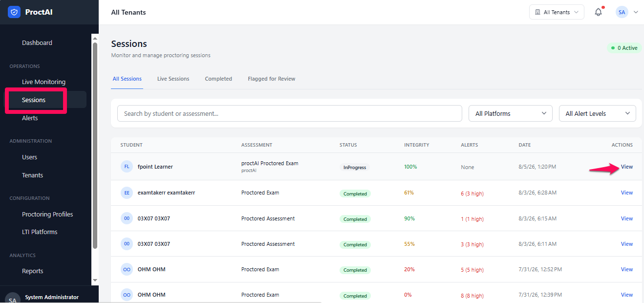644x303 pixels.
Task: Click the sidebar scrollbar up arrow
Action: pos(95,38)
